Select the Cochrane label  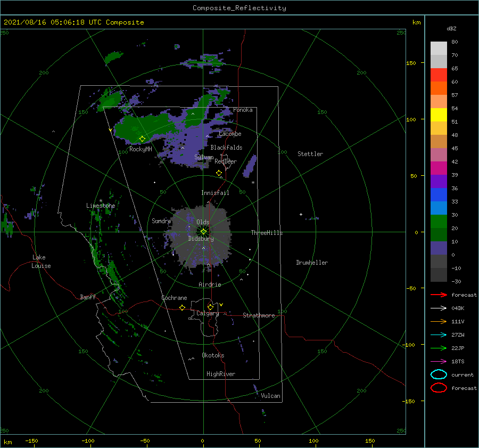pos(174,298)
